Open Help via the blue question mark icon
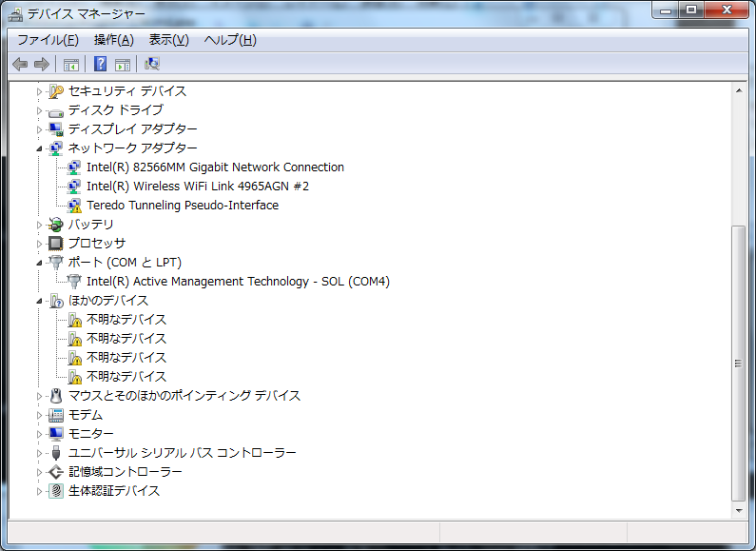 click(x=100, y=64)
